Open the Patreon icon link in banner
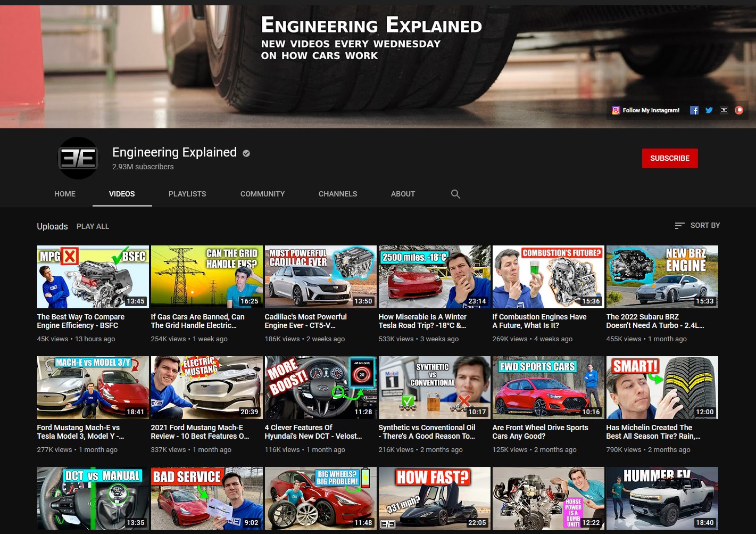Viewport: 756px width, 534px height. (x=739, y=110)
